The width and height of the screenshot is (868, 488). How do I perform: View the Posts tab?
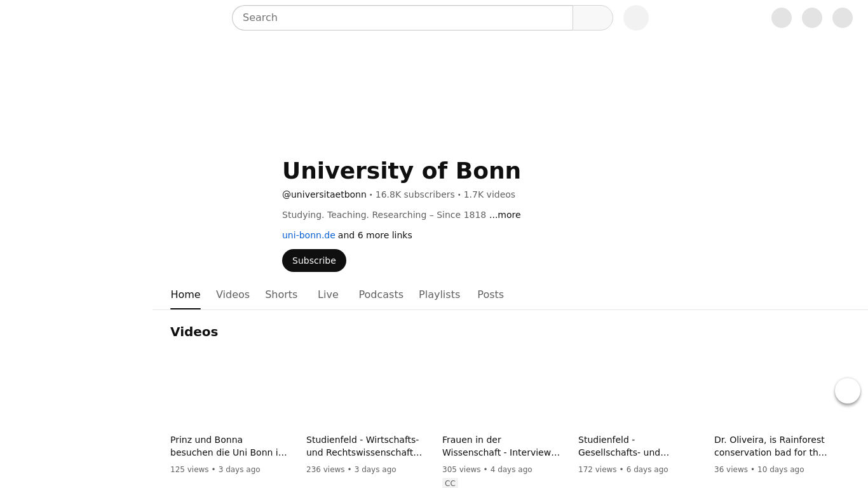tap(490, 294)
